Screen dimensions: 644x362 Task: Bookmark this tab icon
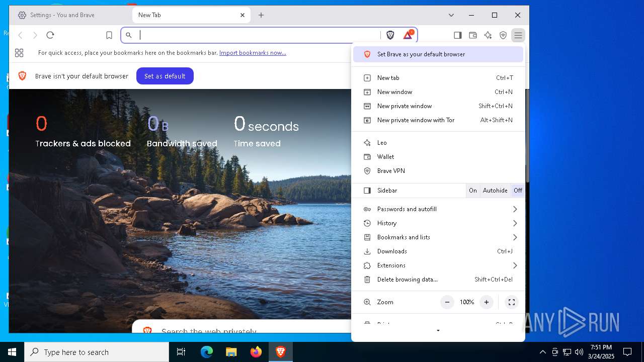coord(109,35)
